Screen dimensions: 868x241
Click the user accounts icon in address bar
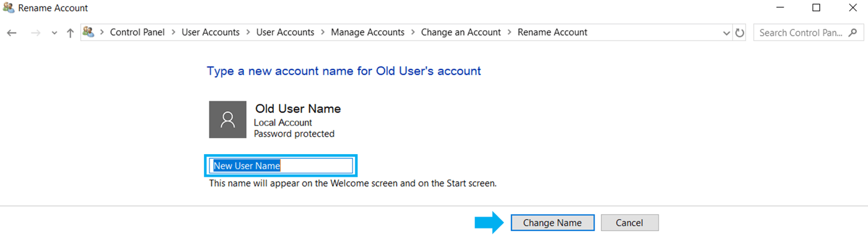click(x=89, y=32)
